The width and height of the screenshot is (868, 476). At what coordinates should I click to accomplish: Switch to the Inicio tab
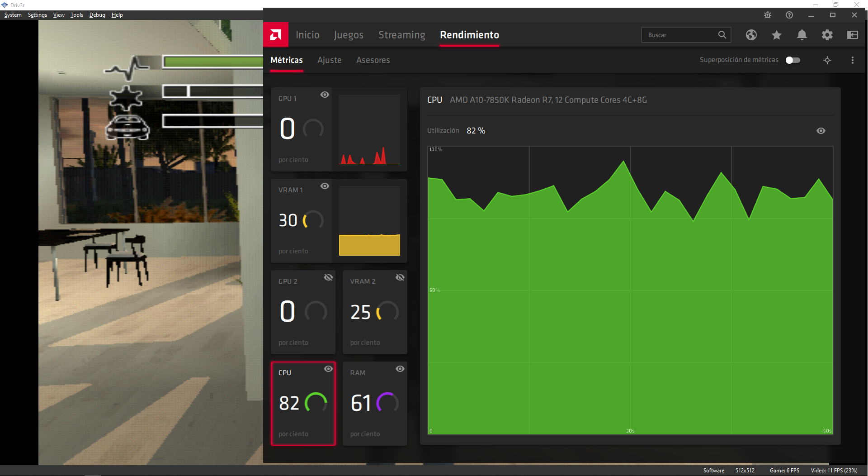coord(307,35)
